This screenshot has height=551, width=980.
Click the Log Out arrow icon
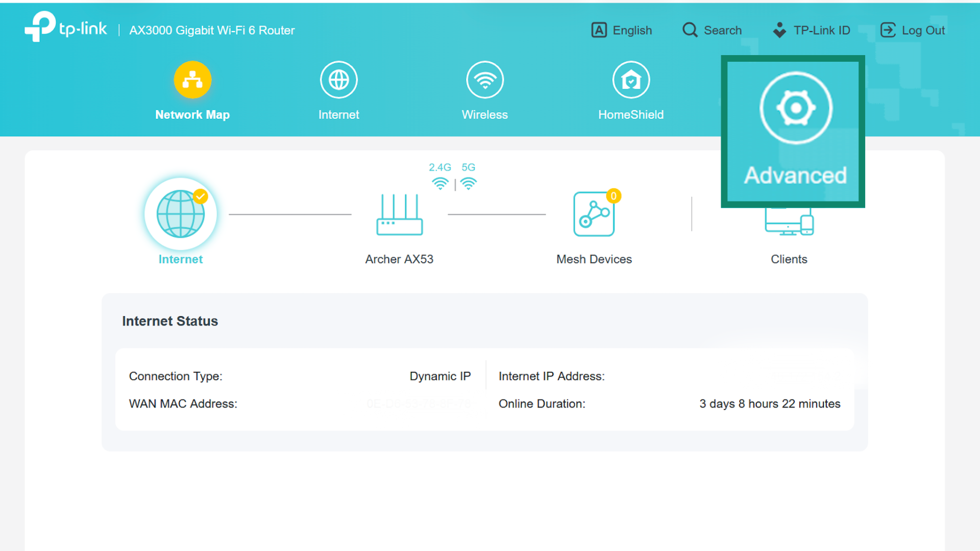click(x=888, y=30)
